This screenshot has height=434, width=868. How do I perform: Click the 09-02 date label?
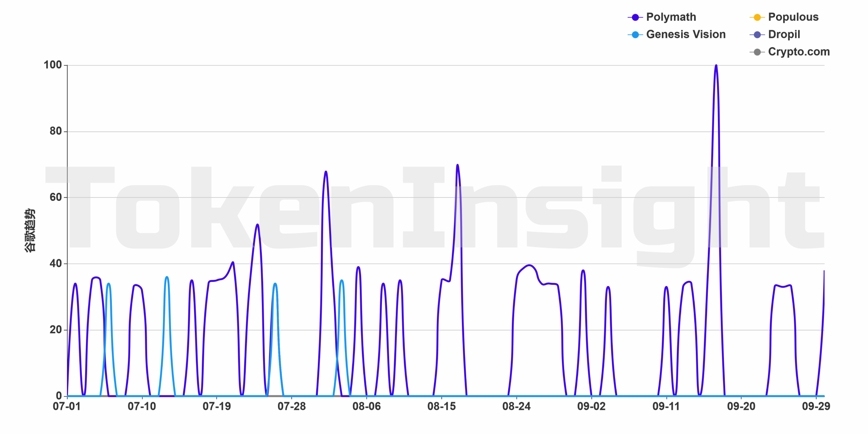[x=591, y=406]
